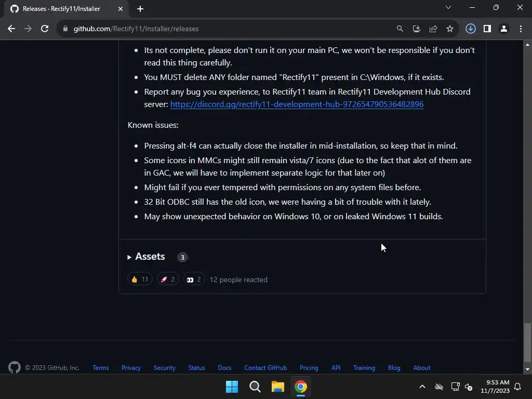
Task: Open File Explorer from taskbar
Action: [278, 387]
